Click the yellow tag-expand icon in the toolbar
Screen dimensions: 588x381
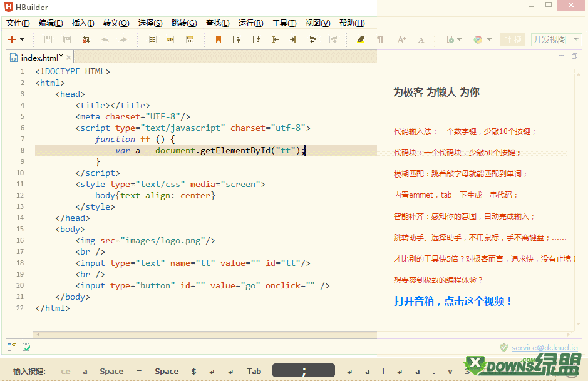click(x=190, y=39)
